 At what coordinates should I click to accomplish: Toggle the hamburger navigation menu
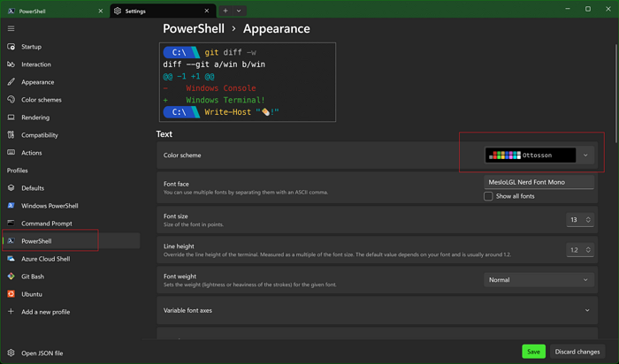click(11, 28)
